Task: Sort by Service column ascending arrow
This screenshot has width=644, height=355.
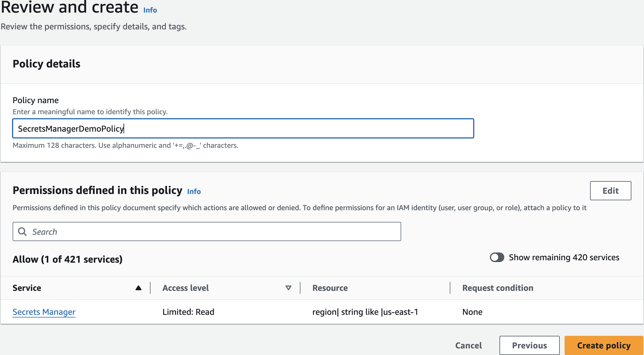Action: [138, 288]
